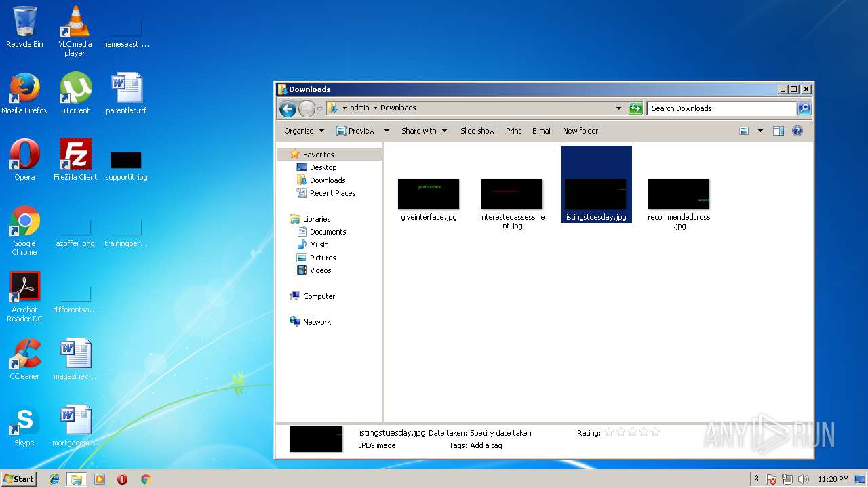This screenshot has width=868, height=488.
Task: Select azoffer.png file on desktop
Action: click(75, 234)
